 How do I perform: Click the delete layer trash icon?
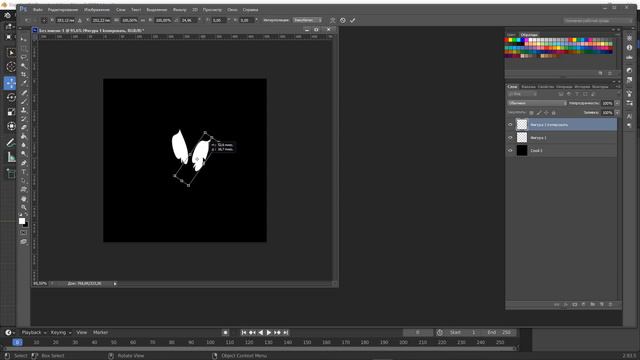[x=610, y=304]
